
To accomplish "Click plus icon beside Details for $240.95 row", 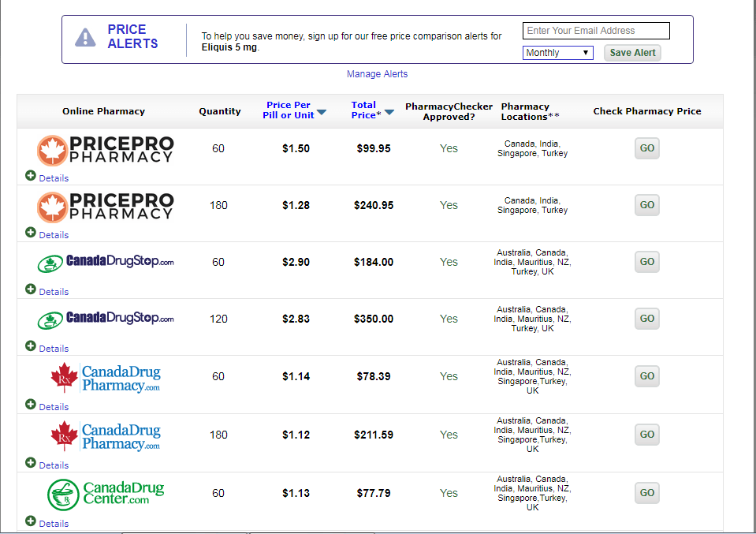I will click(31, 233).
